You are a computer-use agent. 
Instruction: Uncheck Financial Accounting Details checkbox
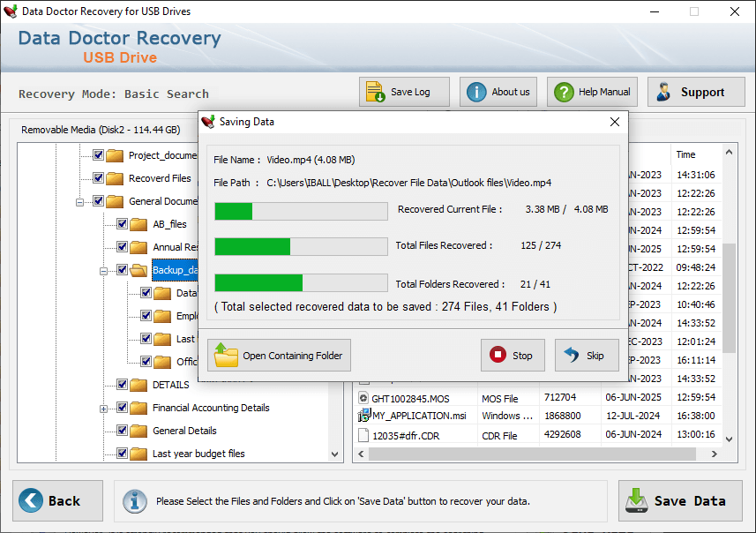pyautogui.click(x=122, y=408)
